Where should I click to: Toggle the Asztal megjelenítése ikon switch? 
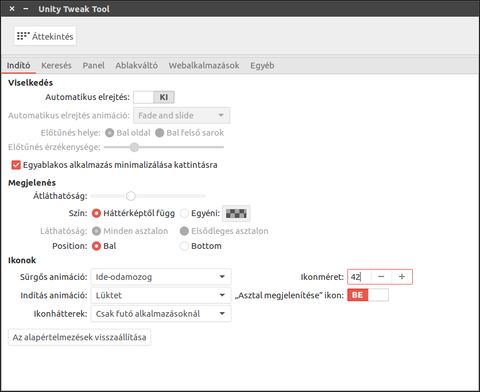pos(368,295)
